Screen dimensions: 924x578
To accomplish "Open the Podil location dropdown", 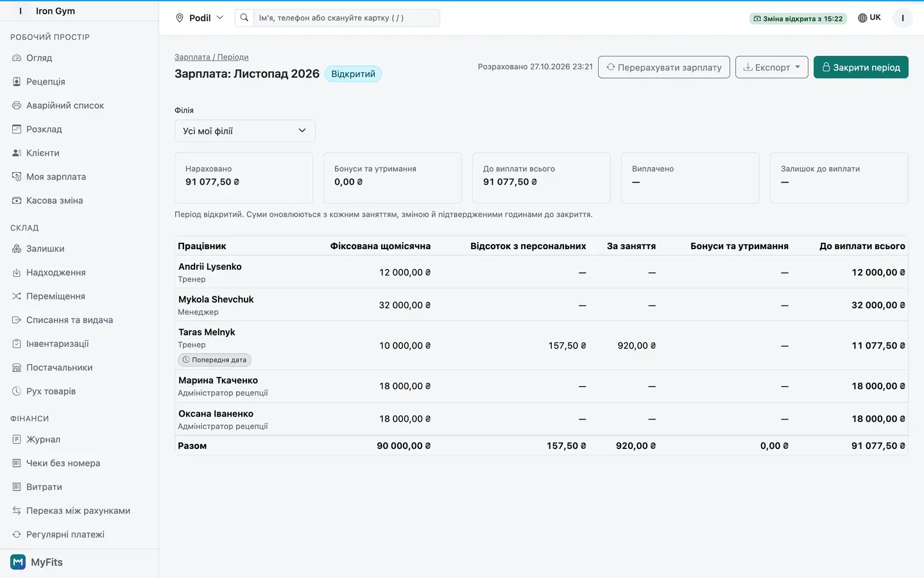I will [x=200, y=18].
